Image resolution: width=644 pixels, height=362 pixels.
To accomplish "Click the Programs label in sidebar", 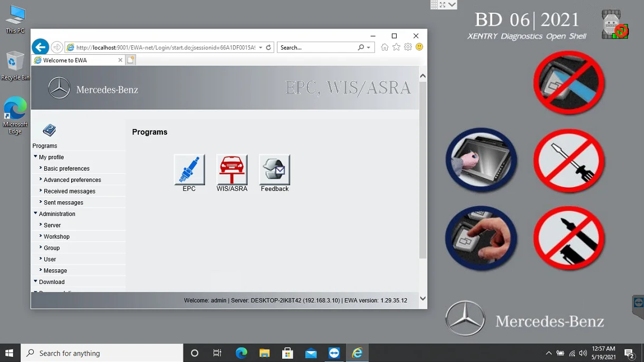I will click(45, 146).
